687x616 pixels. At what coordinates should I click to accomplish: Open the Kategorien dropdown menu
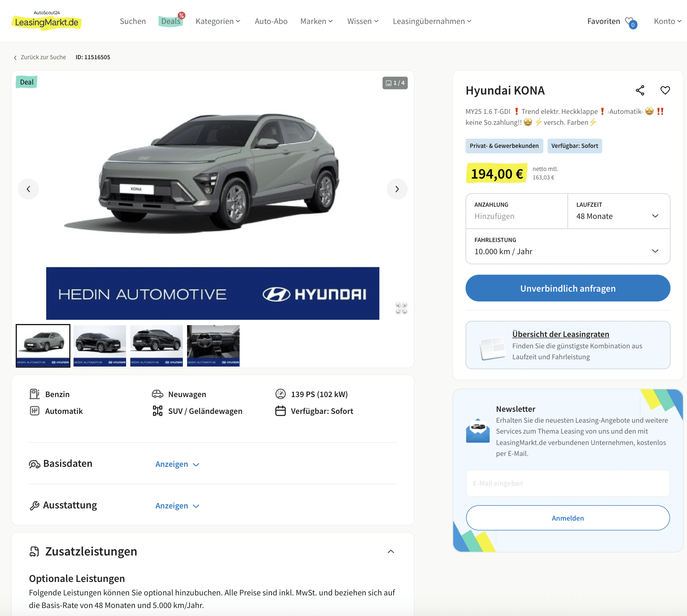tap(218, 21)
